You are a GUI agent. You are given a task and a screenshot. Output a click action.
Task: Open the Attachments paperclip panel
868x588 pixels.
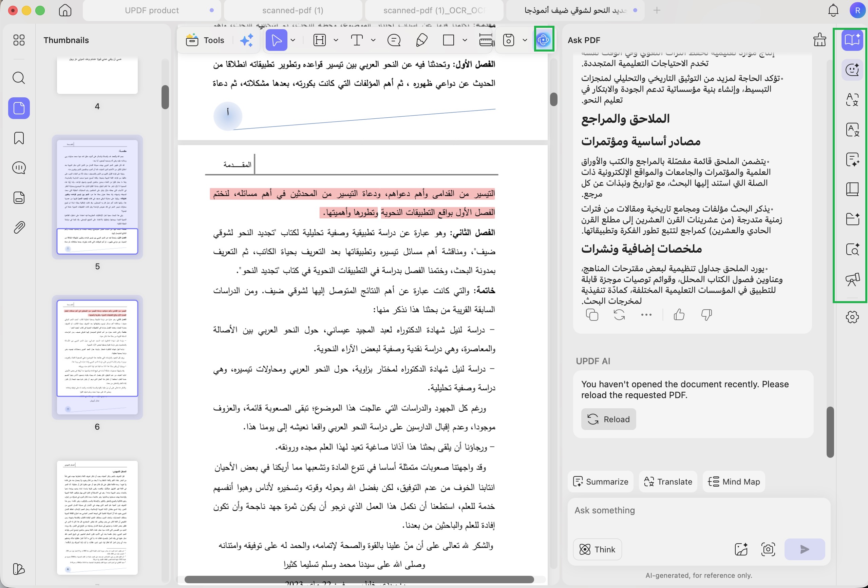click(x=19, y=227)
